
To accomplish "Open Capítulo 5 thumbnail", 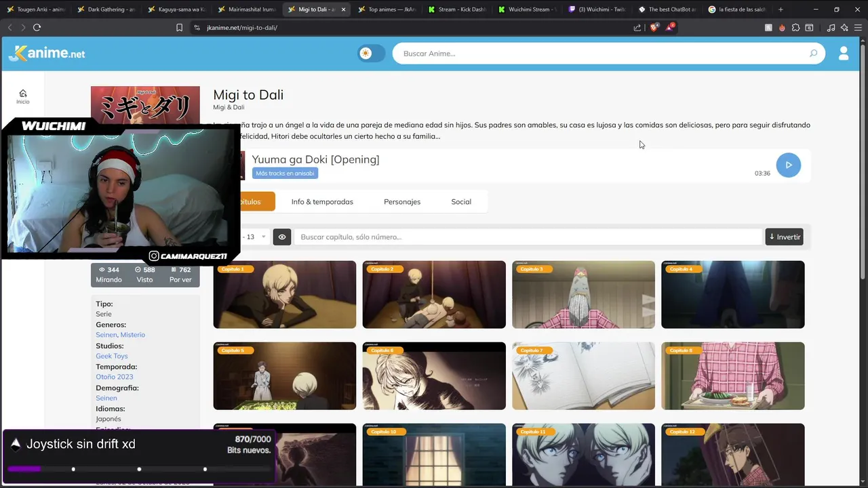I will 285,376.
